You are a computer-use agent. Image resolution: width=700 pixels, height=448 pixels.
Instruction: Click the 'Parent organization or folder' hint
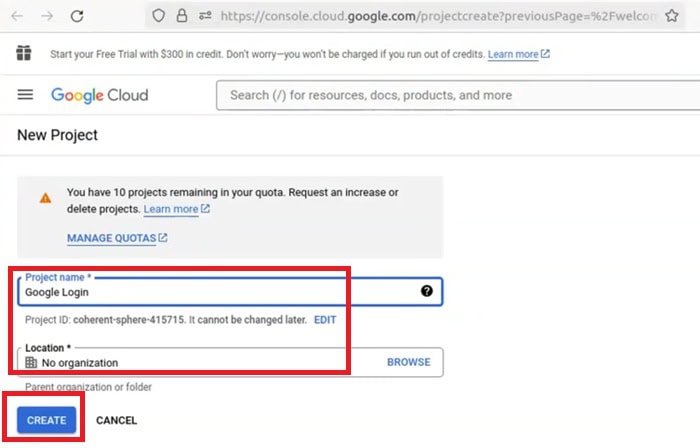(88, 387)
